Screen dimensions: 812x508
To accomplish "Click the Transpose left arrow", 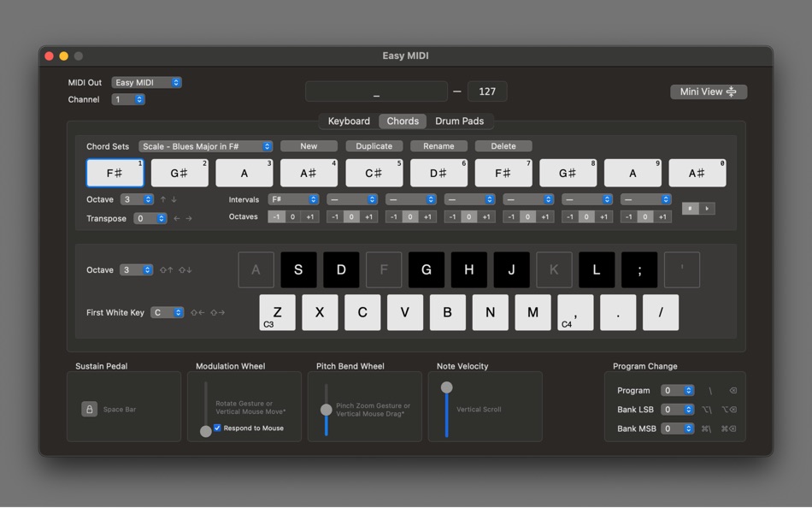I will [177, 219].
